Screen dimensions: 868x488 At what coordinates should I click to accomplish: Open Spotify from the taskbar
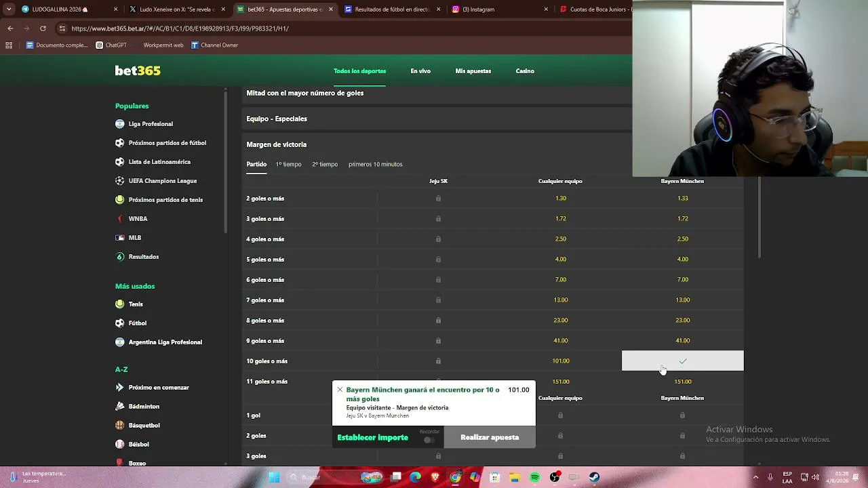(535, 477)
